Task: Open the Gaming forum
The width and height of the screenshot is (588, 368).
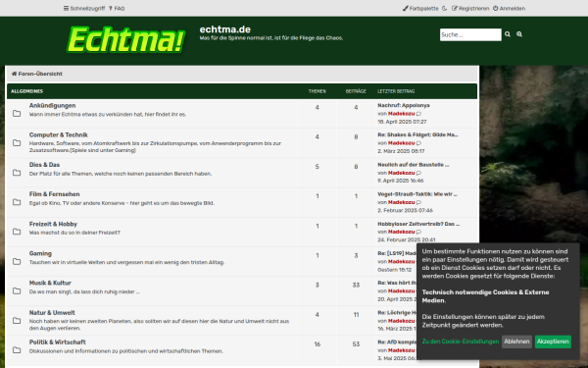Action: coord(40,253)
